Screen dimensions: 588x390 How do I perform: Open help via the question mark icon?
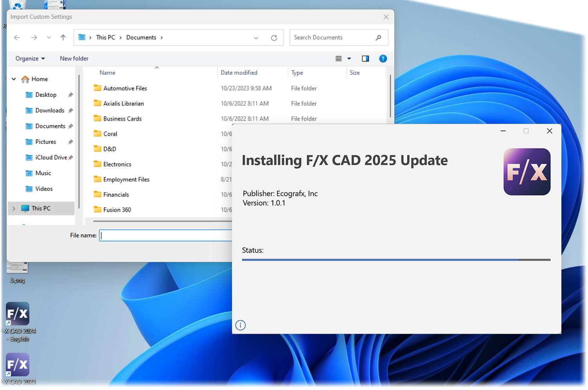(x=383, y=58)
